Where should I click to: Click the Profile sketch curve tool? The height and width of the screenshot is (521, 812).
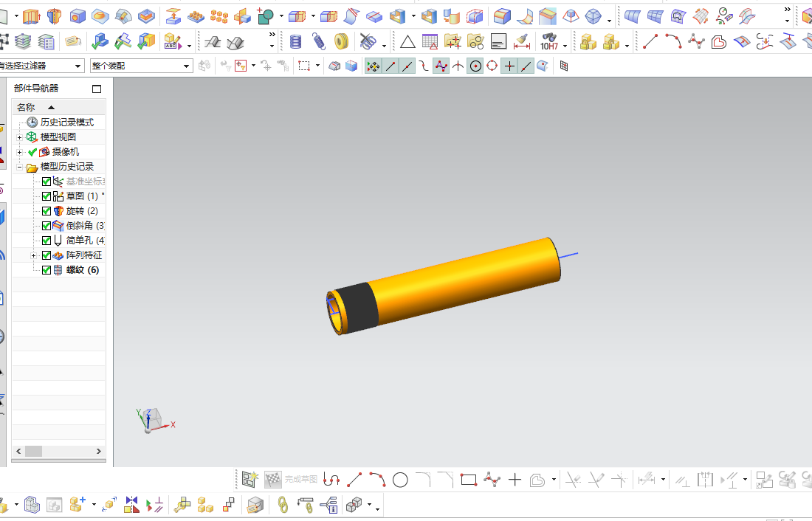tap(331, 480)
